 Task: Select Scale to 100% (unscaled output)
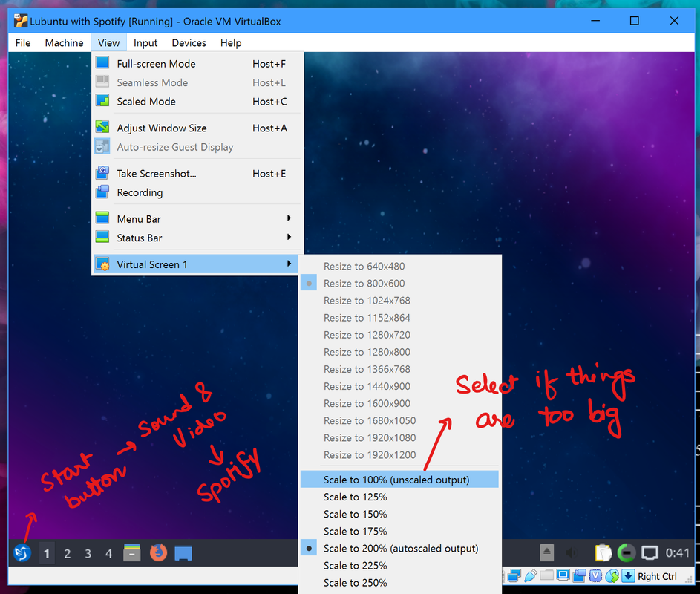[x=399, y=479]
